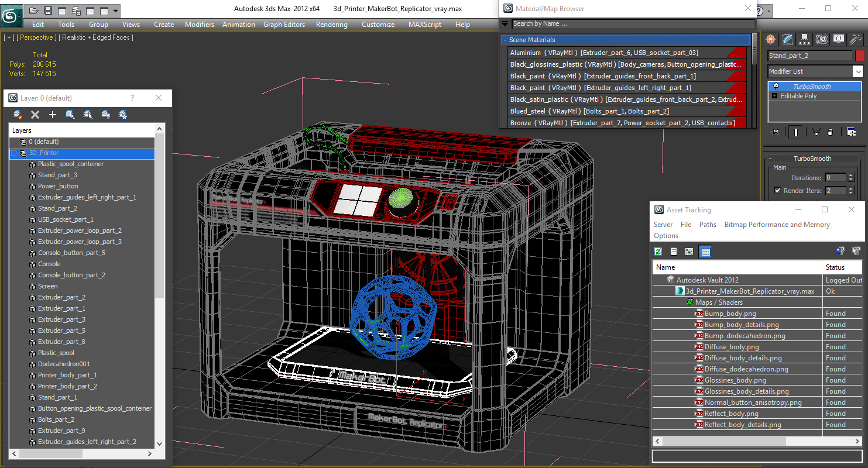Open the Graph Editors menu
868x468 pixels.
(284, 25)
